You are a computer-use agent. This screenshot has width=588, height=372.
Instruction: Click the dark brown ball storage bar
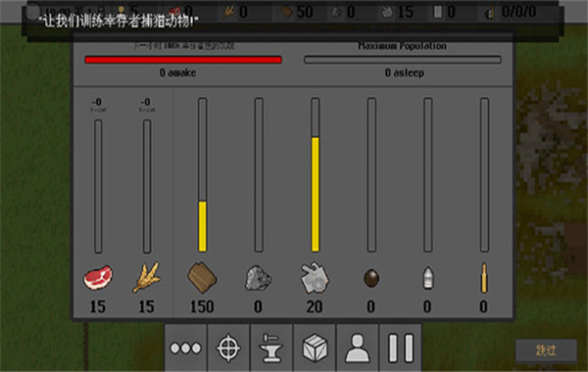coord(371,175)
